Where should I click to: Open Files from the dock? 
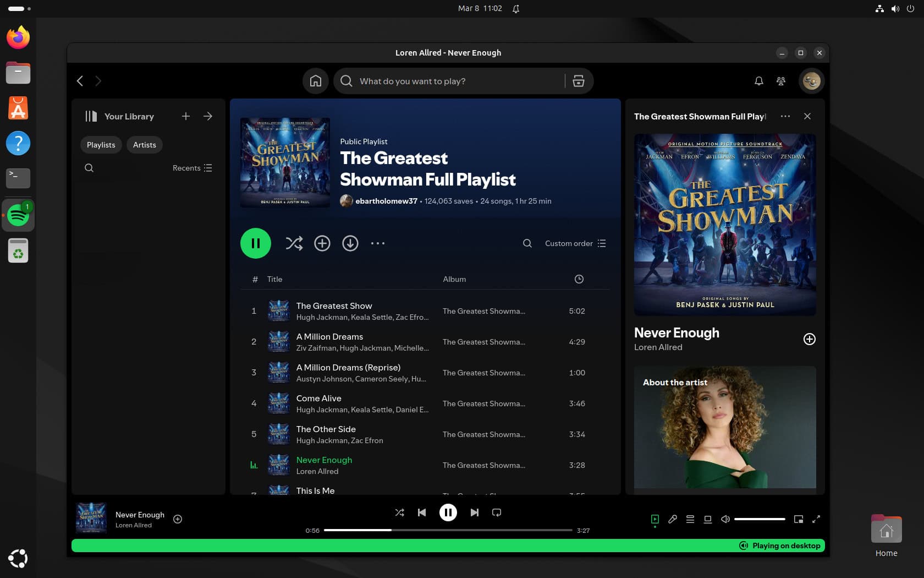(x=18, y=73)
